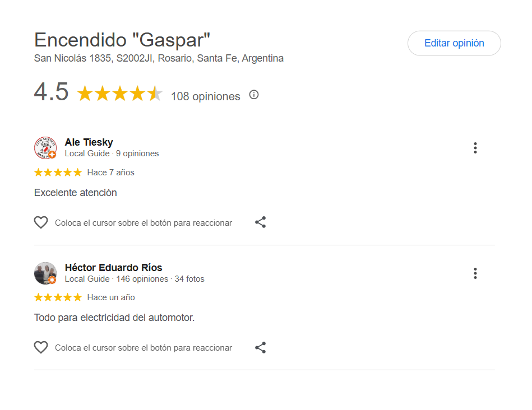Like Ale Tiesky's review with heart icon
The width and height of the screenshot is (532, 410).
tap(41, 222)
